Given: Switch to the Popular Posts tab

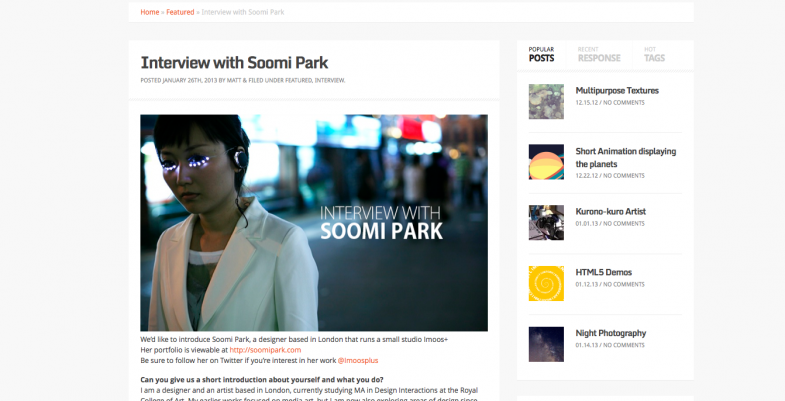Looking at the screenshot, I should point(541,54).
